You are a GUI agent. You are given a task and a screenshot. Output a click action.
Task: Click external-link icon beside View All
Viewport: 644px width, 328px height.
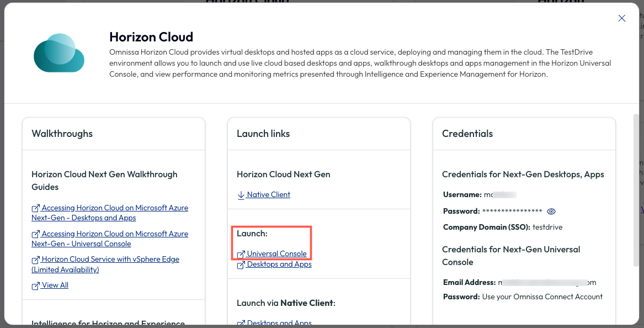[35, 286]
